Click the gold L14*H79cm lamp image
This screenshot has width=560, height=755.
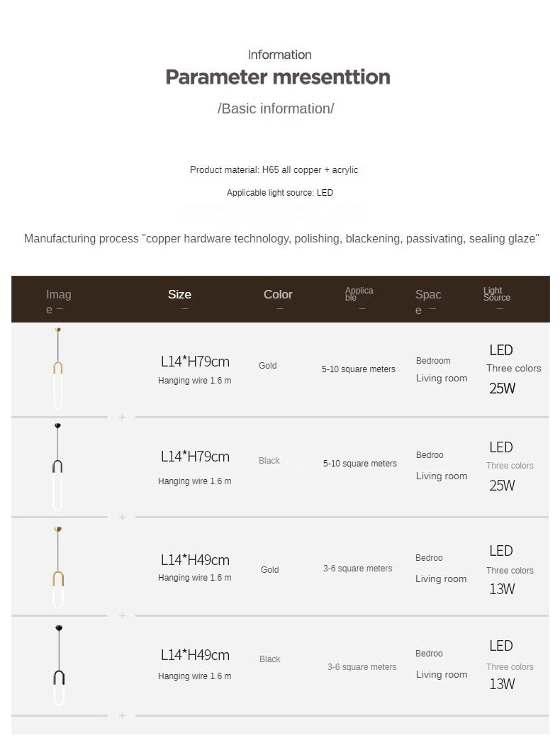pyautogui.click(x=58, y=369)
